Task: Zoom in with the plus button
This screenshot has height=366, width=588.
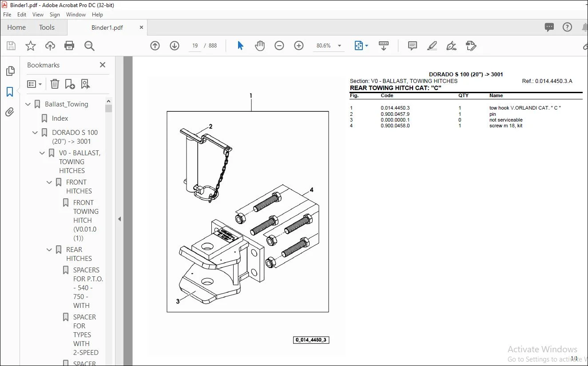Action: [x=299, y=46]
